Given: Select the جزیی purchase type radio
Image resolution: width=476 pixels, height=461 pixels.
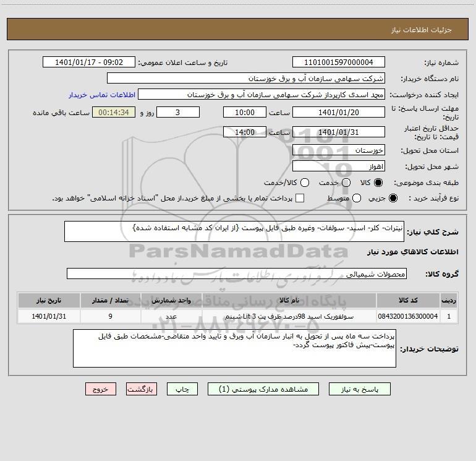Looking at the screenshot, I should click(393, 198).
